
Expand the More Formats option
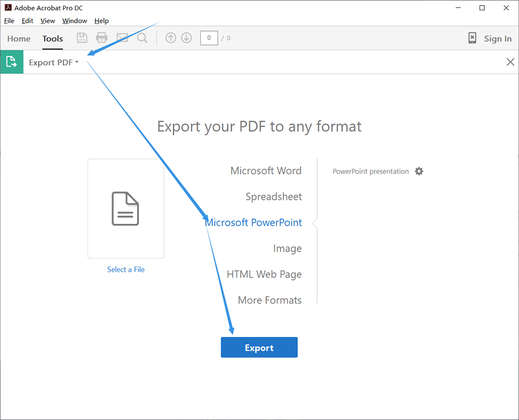269,300
